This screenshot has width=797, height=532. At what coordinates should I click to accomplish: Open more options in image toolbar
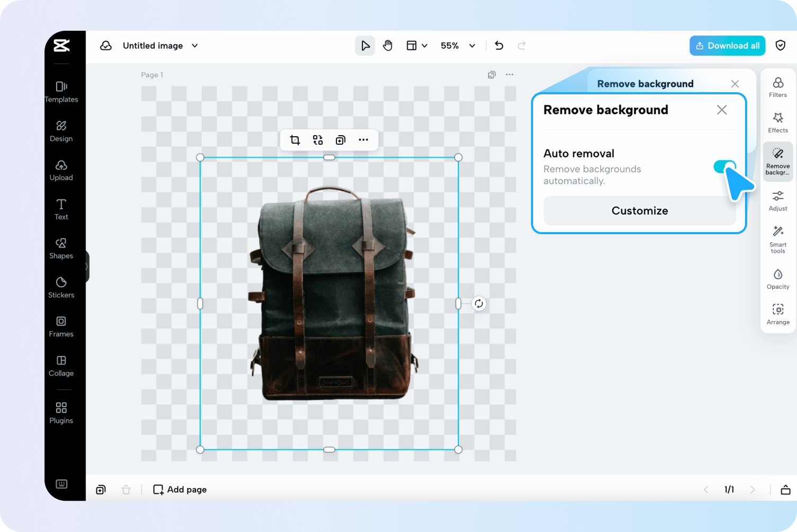pyautogui.click(x=363, y=140)
